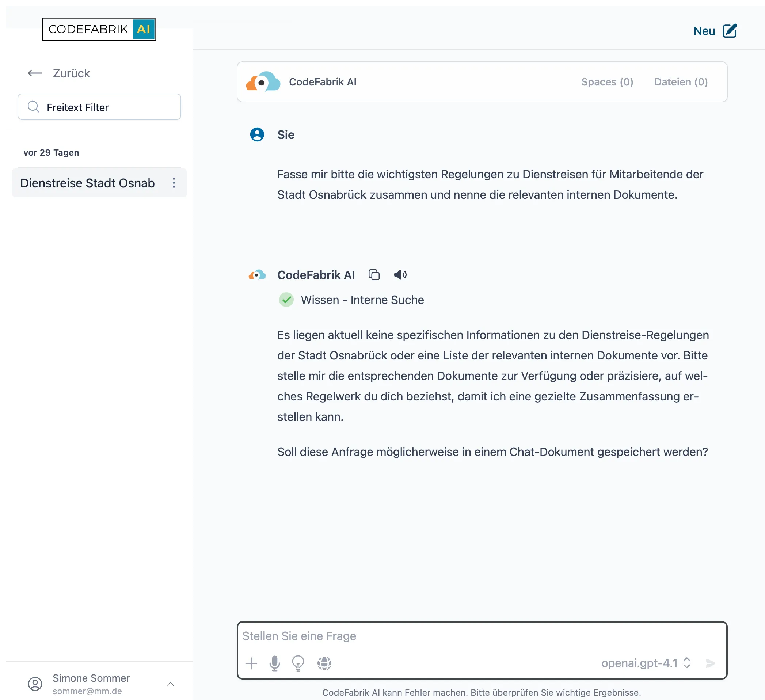Play the response aloud with speaker icon
Screen dimensions: 765x700
(400, 275)
